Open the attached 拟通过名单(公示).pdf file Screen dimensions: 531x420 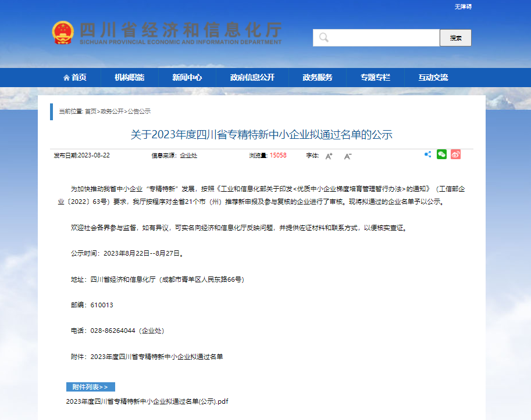(147, 401)
